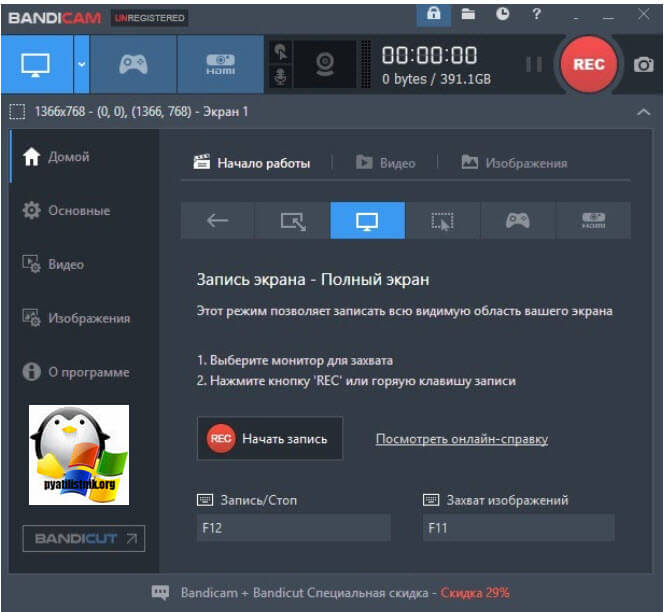The image size is (666, 612).
Task: Switch to game recording mode in top bar
Action: [x=133, y=64]
